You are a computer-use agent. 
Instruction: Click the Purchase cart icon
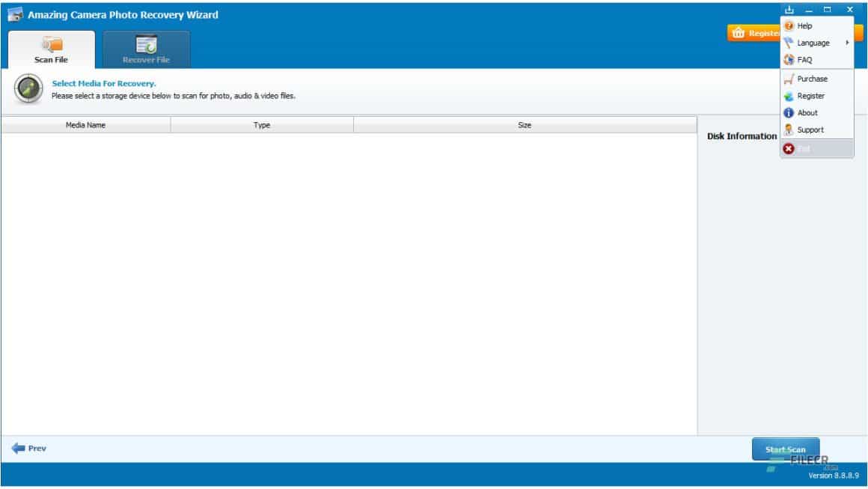(x=789, y=79)
